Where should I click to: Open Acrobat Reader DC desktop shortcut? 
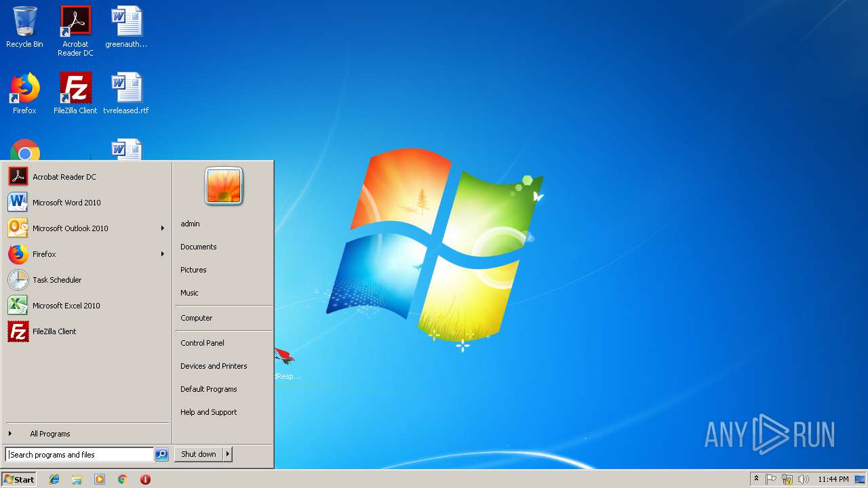75,30
